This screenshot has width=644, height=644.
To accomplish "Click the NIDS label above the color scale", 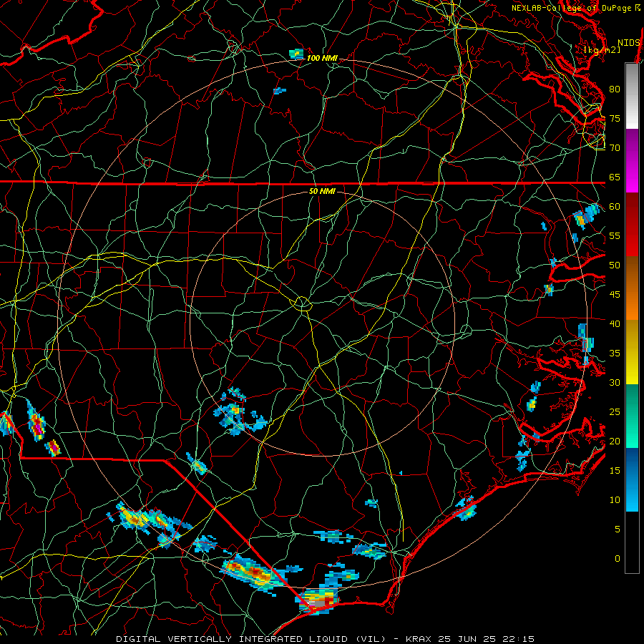I will tap(629, 42).
